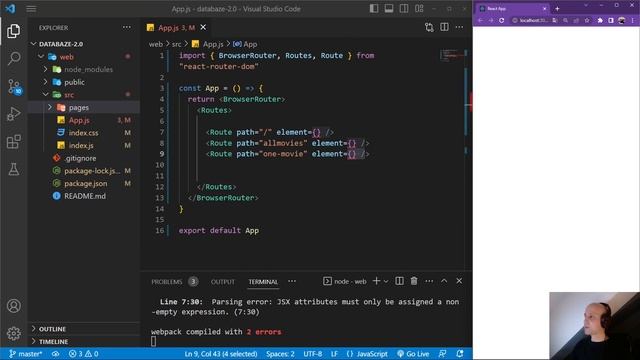640x360 pixels.
Task: Click the editor minimap preview
Action: coord(452,55)
